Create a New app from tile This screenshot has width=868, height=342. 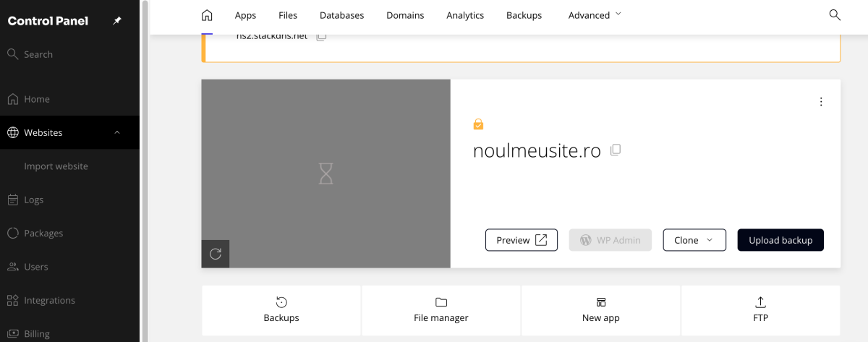coord(600,309)
